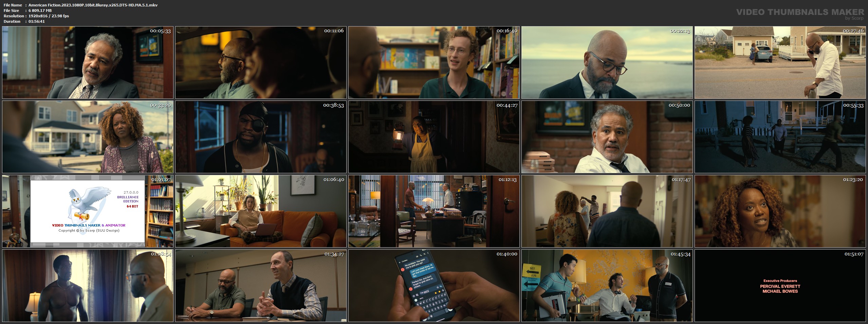Open the bookstore thumbnail at 00:16:40
The width and height of the screenshot is (868, 324).
[x=434, y=62]
